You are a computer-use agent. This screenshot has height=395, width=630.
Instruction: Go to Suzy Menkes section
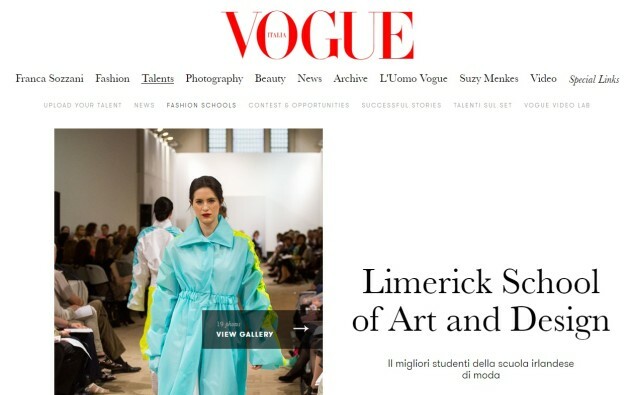489,79
